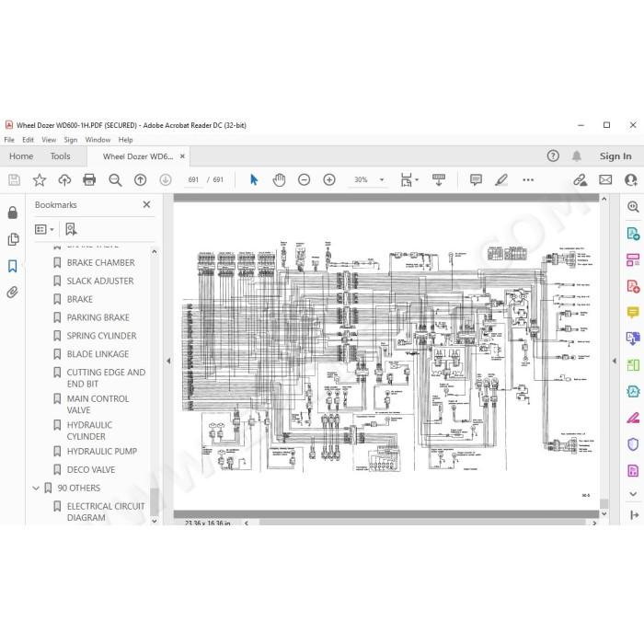Click Sign In
644x644 pixels.
615,156
